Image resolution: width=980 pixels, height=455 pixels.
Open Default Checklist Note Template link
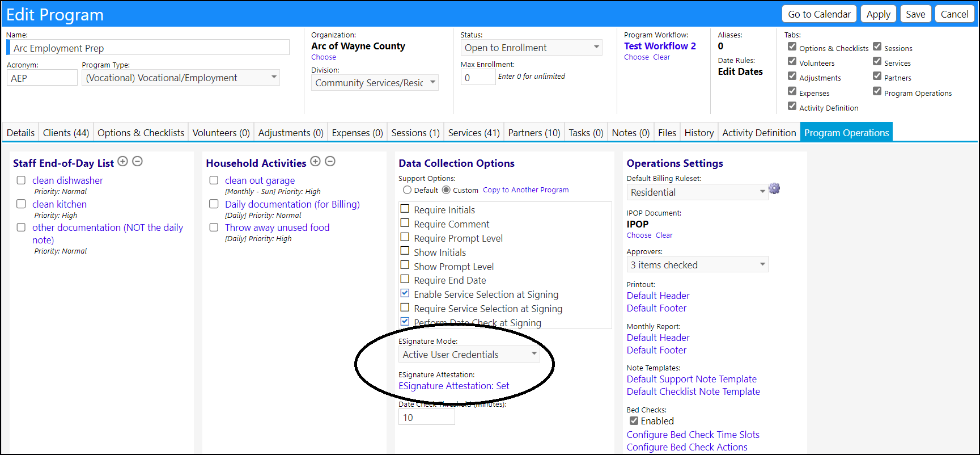tap(693, 391)
